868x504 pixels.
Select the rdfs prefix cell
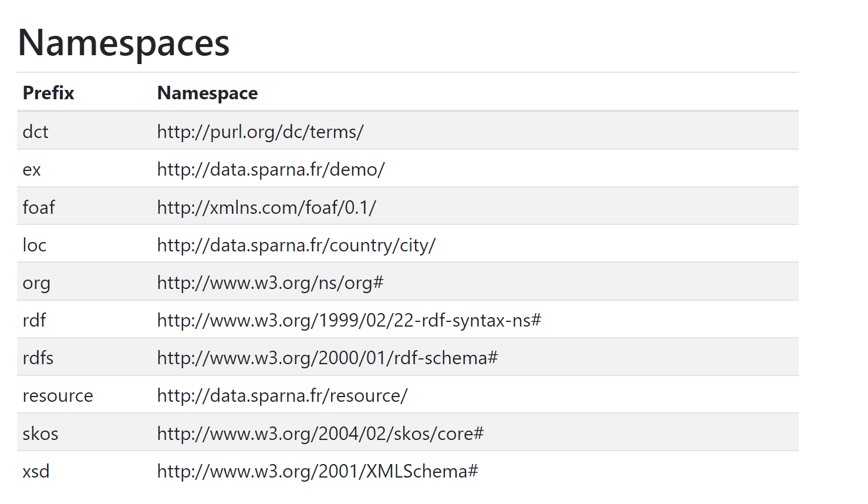tap(38, 358)
